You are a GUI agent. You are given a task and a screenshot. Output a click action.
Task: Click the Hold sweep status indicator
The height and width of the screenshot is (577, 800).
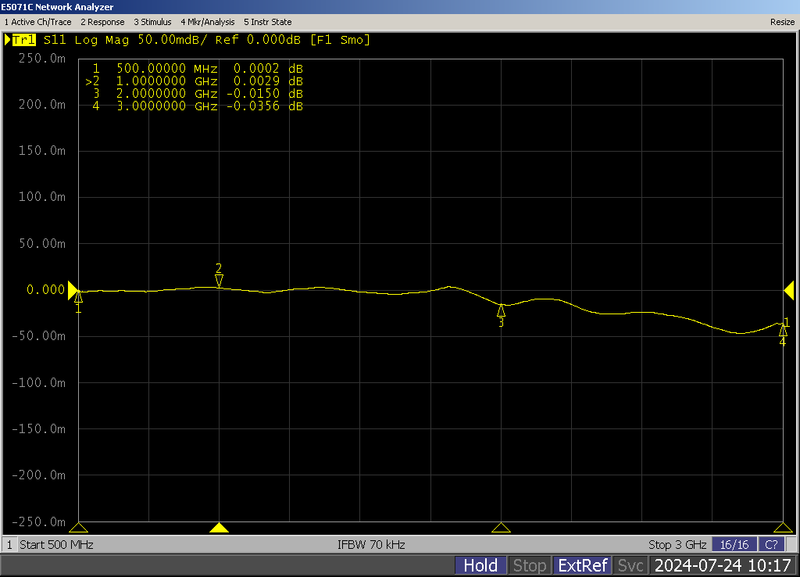pos(482,565)
